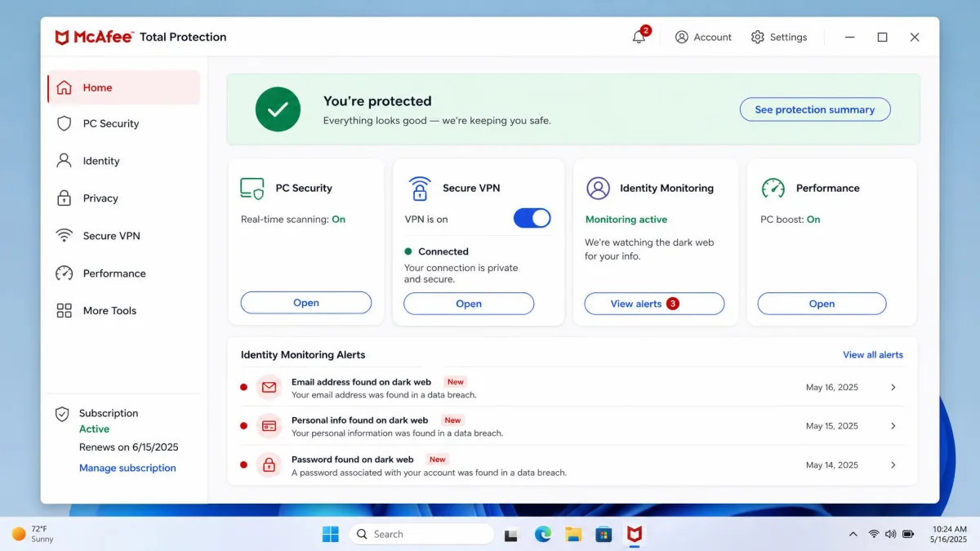
Task: Click the green protected checkmark icon
Action: point(278,109)
